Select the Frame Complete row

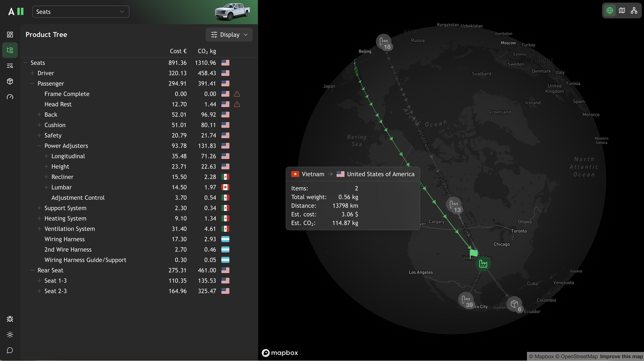139,94
